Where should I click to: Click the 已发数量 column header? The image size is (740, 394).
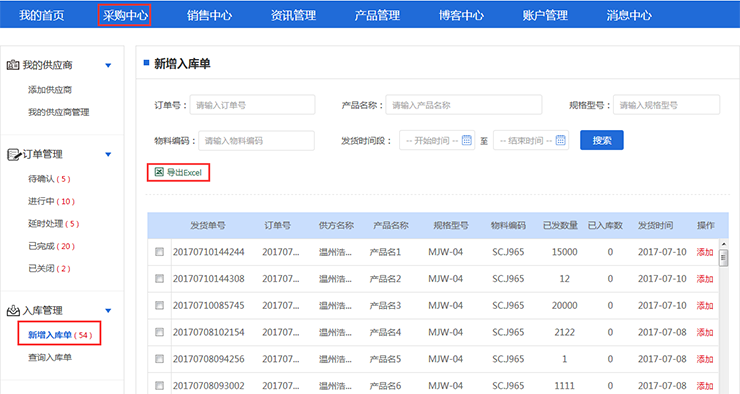click(560, 226)
